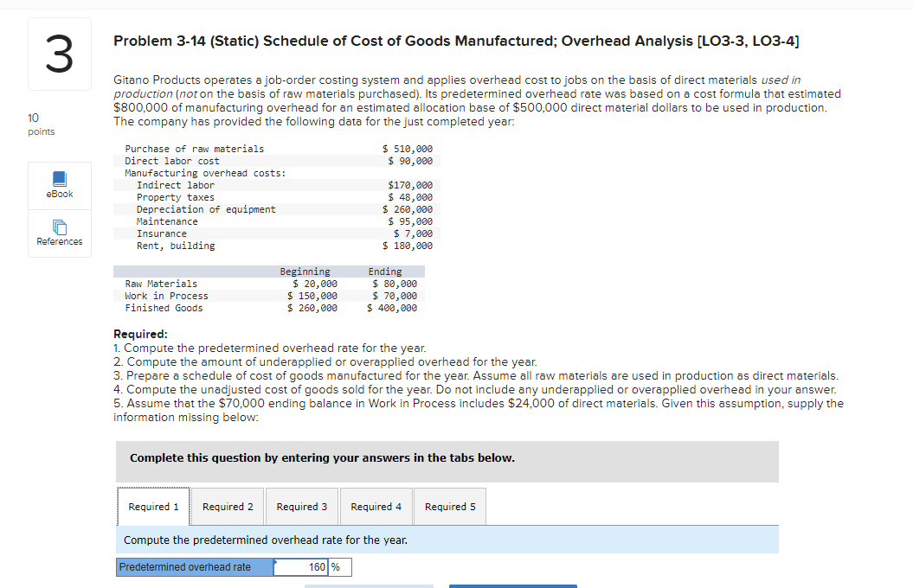This screenshot has width=913, height=588.
Task: Click the References pages icon
Action: [x=59, y=227]
